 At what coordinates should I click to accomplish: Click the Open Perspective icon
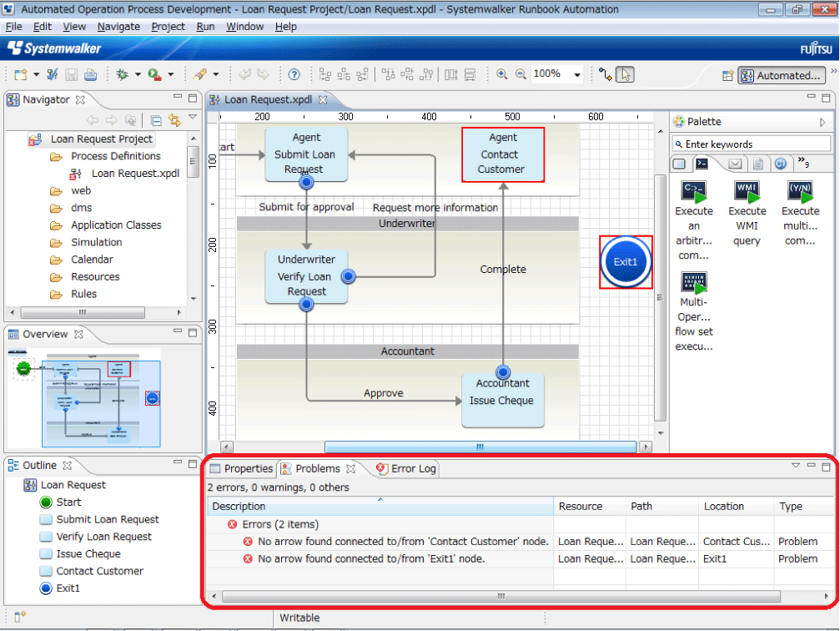pyautogui.click(x=727, y=76)
